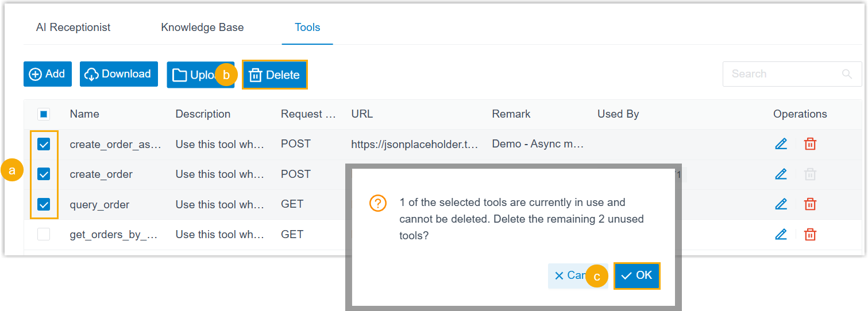Uncheck the create_order_as… row checkbox
This screenshot has height=311, width=868.
[x=44, y=144]
